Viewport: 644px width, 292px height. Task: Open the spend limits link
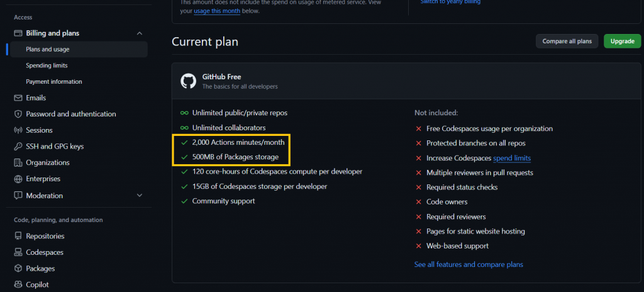point(512,158)
